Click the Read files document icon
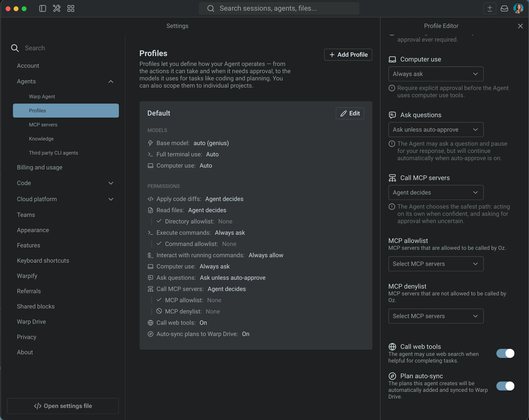This screenshot has width=529, height=420. 150,210
